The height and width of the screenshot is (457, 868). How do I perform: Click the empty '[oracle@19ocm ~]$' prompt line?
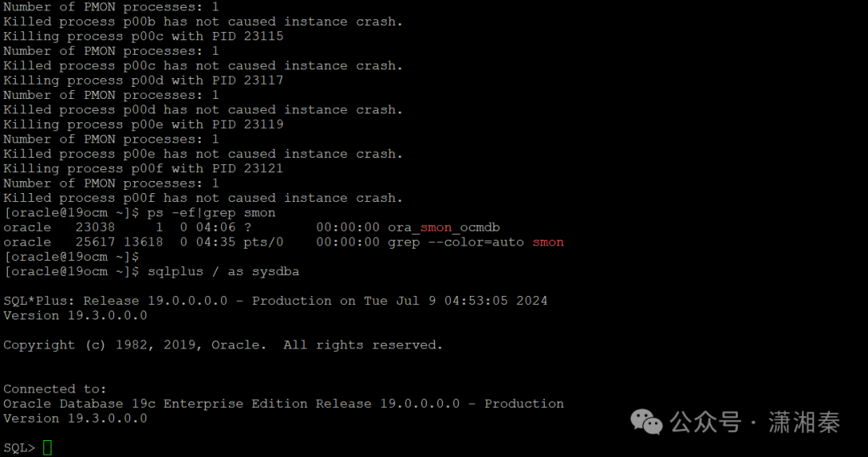(x=72, y=257)
